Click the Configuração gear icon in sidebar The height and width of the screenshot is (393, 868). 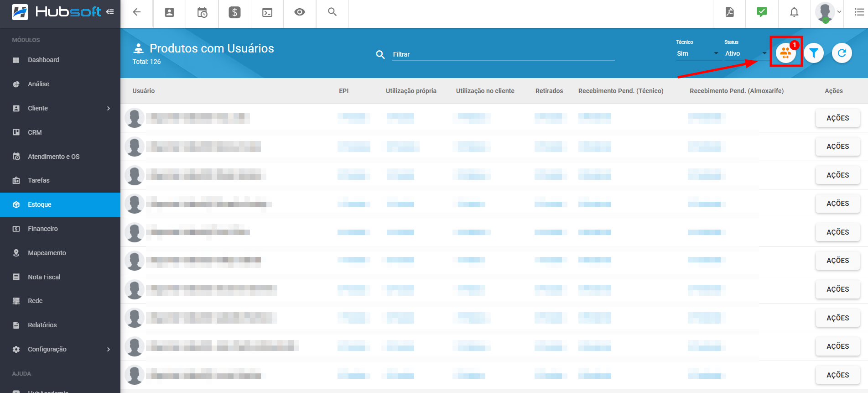coord(16,349)
